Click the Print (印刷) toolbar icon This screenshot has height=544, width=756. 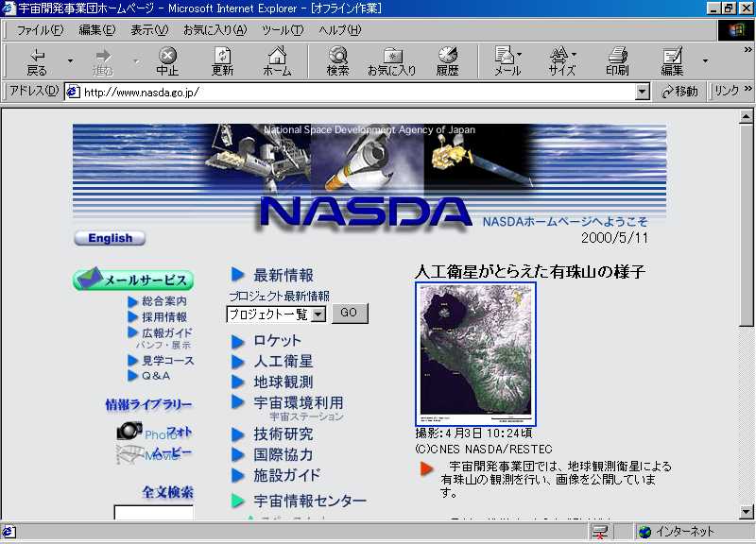(617, 61)
